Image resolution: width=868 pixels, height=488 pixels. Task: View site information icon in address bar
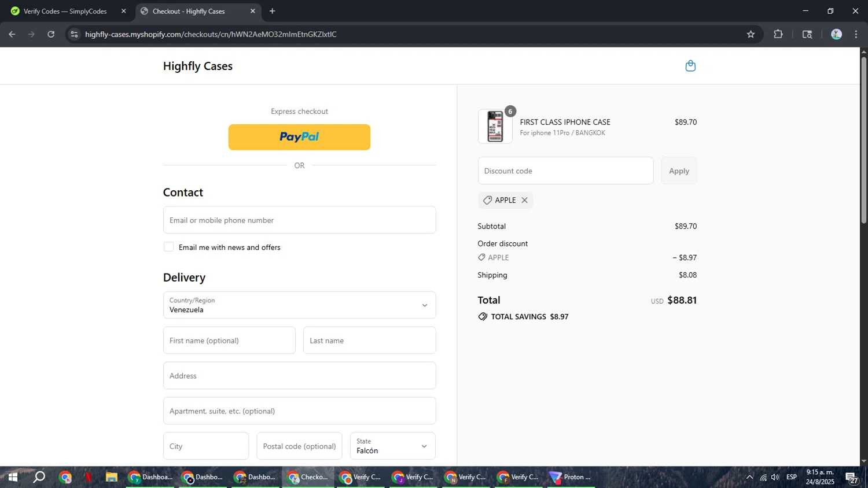pyautogui.click(x=74, y=34)
